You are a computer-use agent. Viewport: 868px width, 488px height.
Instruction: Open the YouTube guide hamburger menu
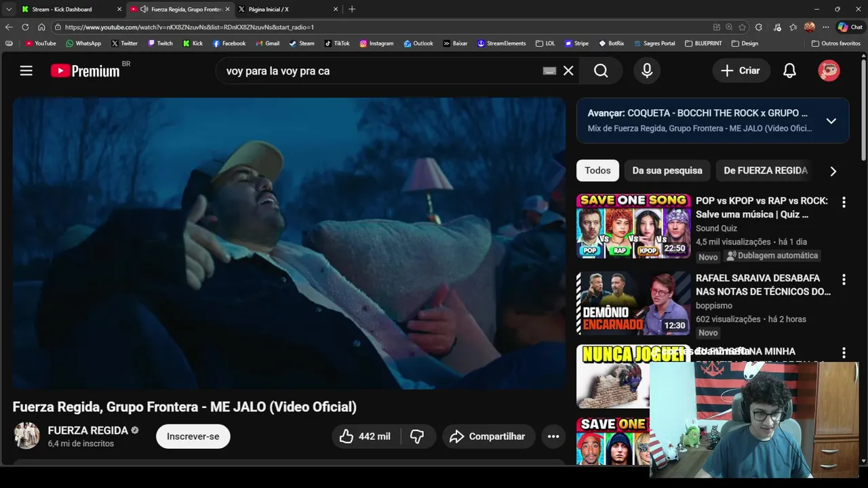pos(26,70)
